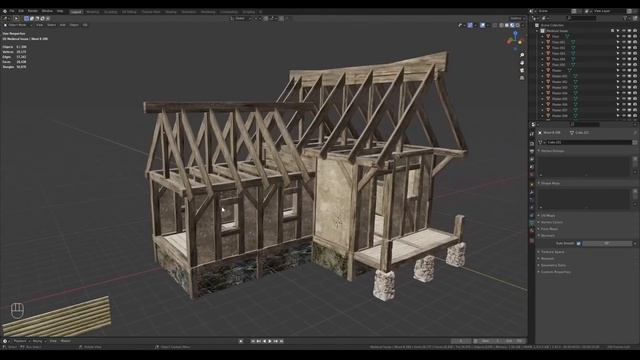This screenshot has height=360, width=640.
Task: Open the World properties tab
Action: pos(531,175)
